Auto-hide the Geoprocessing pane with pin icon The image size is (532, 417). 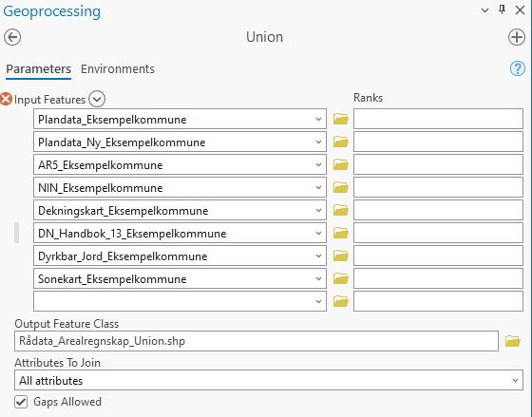coord(503,9)
